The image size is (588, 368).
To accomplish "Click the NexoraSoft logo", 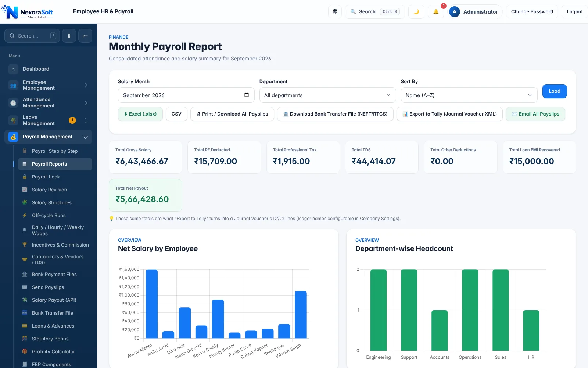I will (28, 12).
